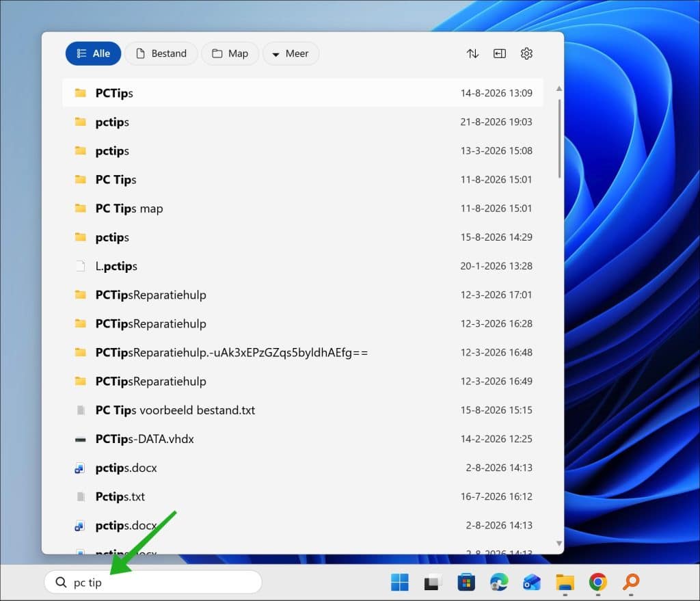
Task: Select the Alle filter tab
Action: 93,53
